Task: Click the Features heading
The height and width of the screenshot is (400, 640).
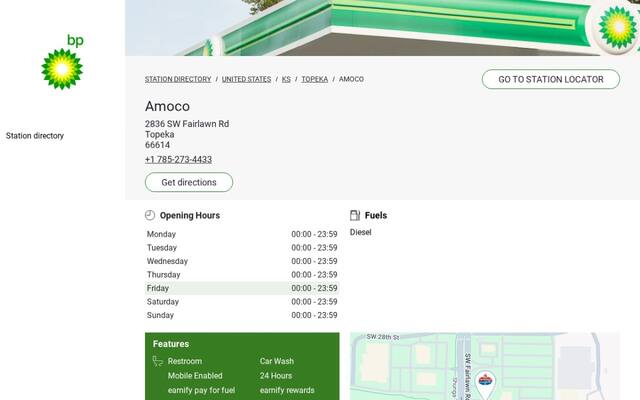Action: click(171, 344)
